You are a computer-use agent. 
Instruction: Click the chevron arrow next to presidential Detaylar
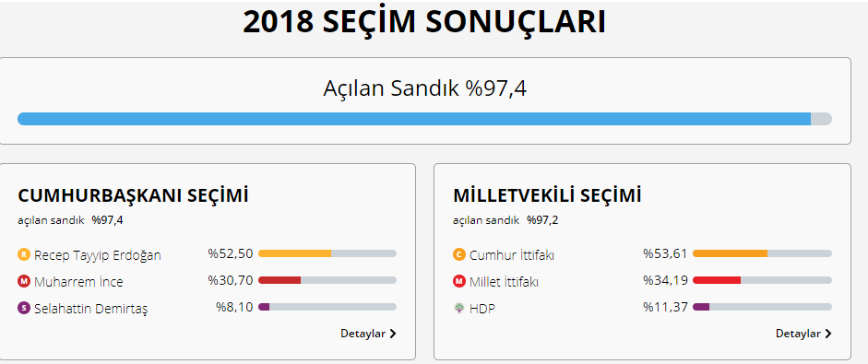393,334
